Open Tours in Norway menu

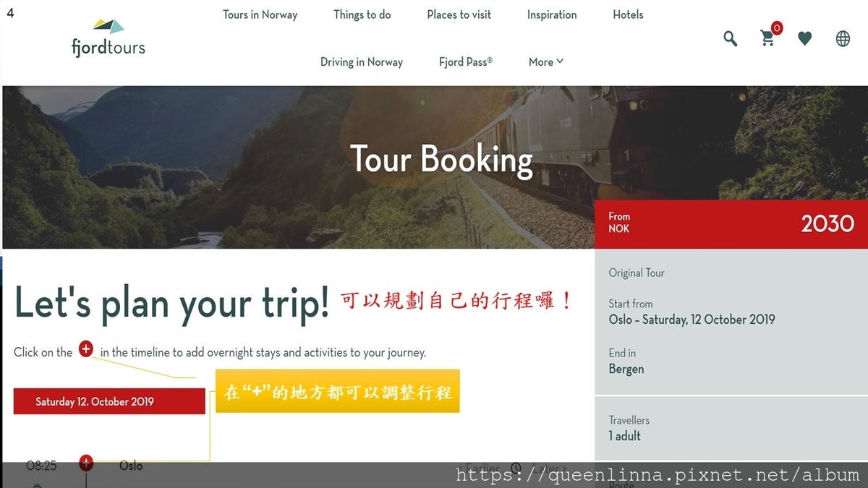click(260, 14)
